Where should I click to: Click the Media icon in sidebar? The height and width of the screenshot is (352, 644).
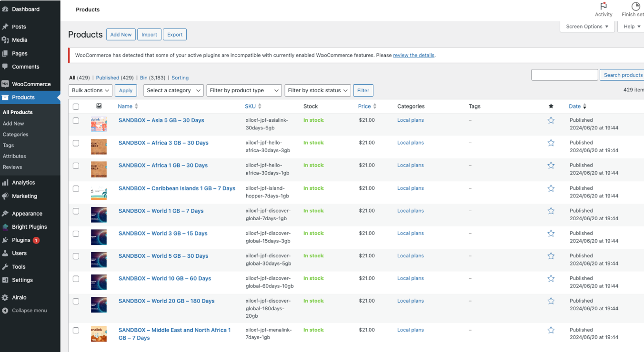pyautogui.click(x=5, y=40)
